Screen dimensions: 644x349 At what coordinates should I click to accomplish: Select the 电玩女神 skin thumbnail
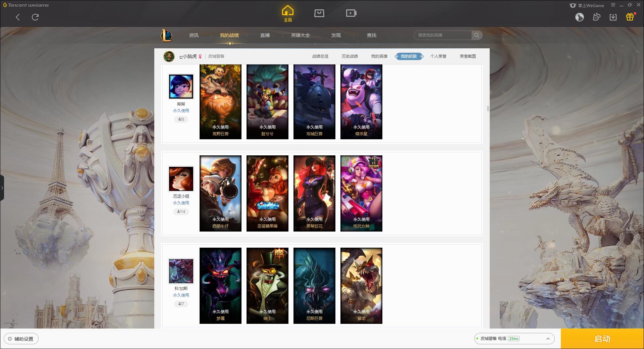point(361,193)
